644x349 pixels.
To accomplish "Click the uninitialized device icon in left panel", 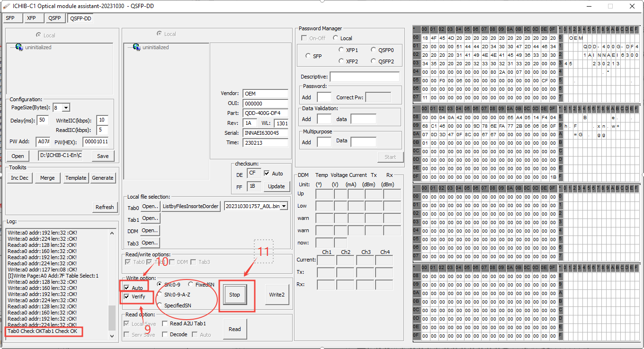I will (19, 47).
